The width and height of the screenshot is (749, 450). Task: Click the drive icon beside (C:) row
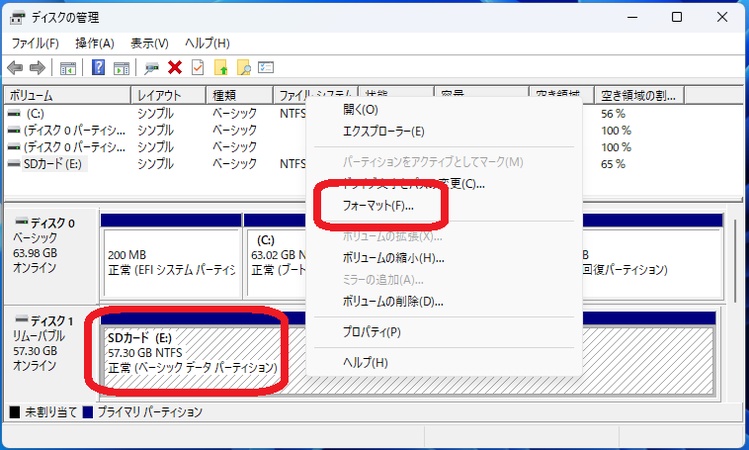click(14, 114)
